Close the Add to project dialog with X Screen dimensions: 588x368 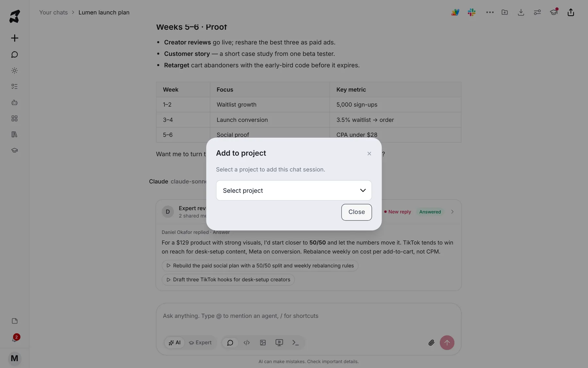[x=369, y=153]
